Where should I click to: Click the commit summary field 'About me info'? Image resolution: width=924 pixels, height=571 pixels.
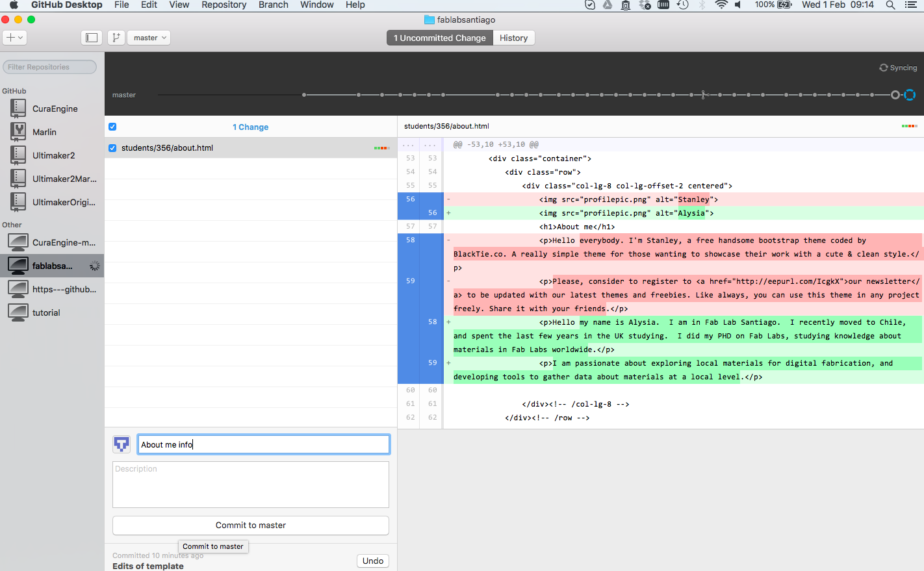(263, 444)
